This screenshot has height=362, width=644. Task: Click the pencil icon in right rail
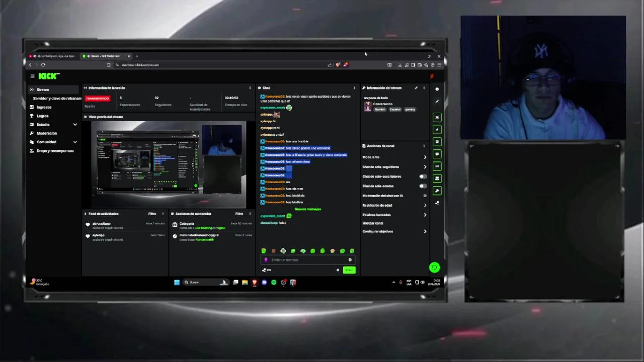tap(437, 101)
